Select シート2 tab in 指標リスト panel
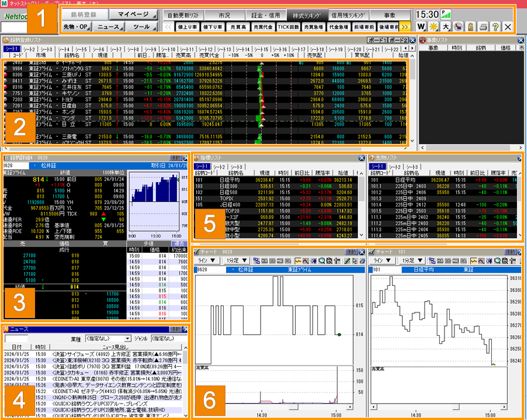This screenshot has height=420, width=527. pos(220,167)
